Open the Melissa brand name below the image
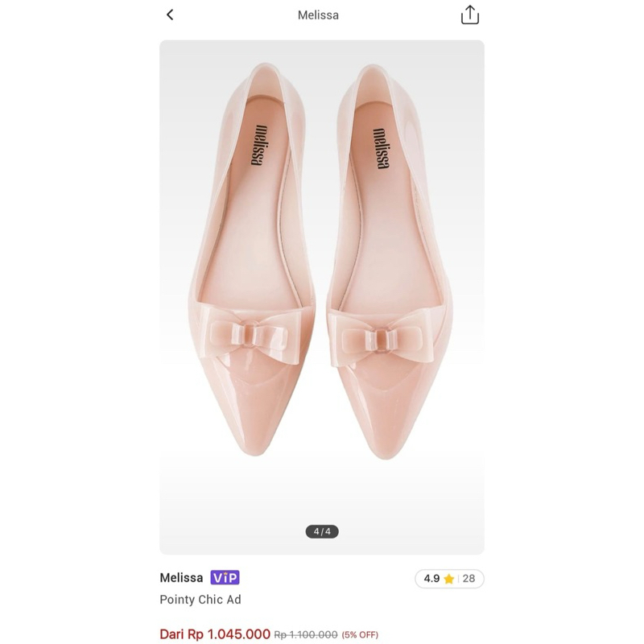 click(181, 578)
